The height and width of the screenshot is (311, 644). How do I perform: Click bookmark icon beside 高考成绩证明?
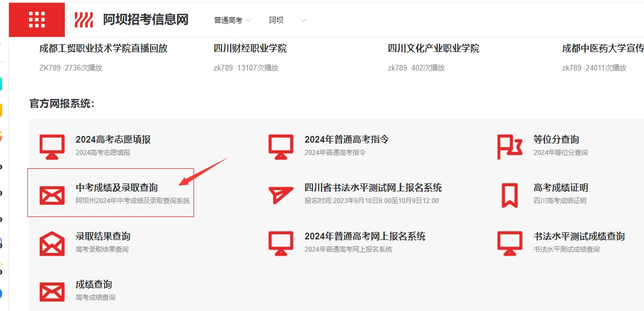click(510, 195)
